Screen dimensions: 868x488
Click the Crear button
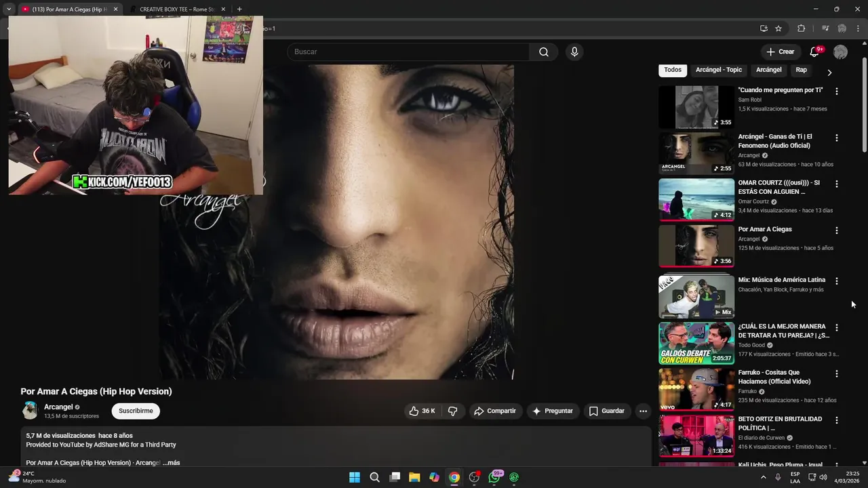tap(780, 52)
